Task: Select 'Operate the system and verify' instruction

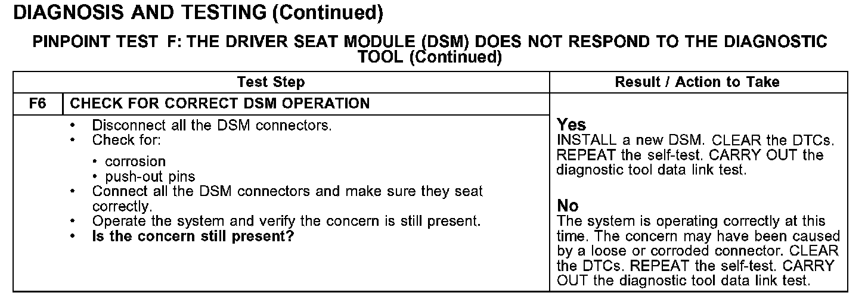Action: pyautogui.click(x=286, y=222)
